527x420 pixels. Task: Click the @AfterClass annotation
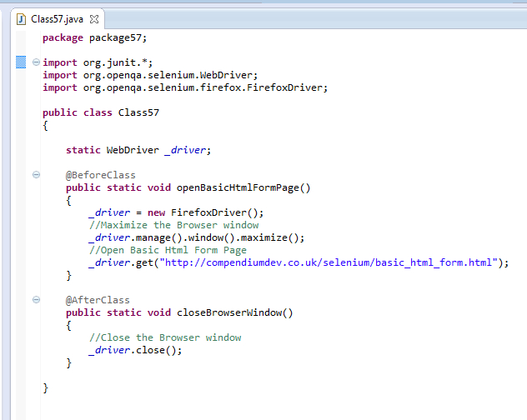pyautogui.click(x=98, y=300)
